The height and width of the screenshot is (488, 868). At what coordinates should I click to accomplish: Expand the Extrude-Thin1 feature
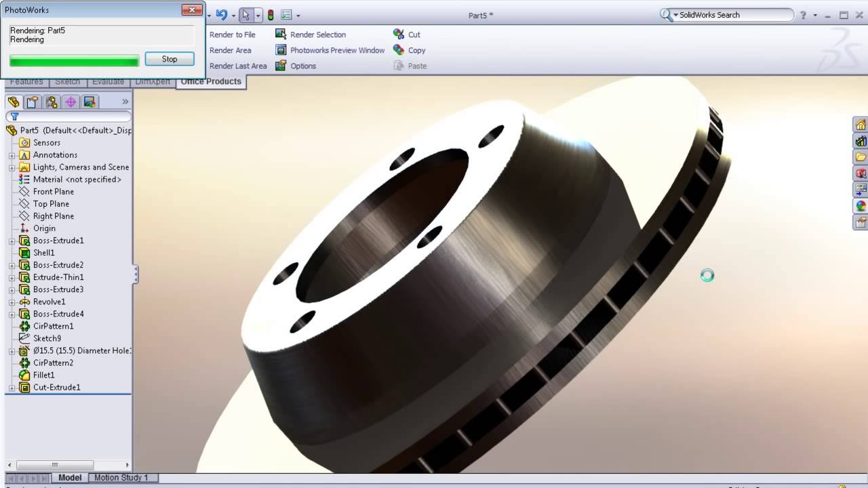coord(12,277)
